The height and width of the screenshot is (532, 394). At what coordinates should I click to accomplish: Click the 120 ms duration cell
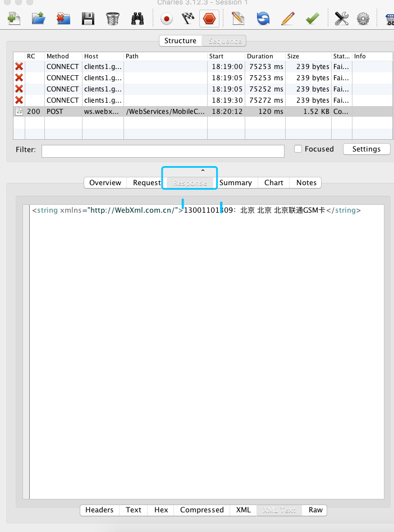click(265, 111)
